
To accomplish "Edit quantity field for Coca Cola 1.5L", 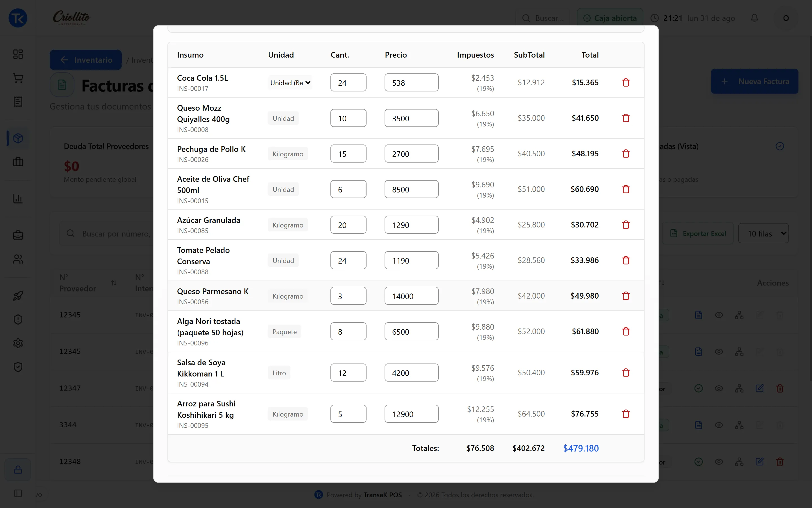I will (348, 83).
